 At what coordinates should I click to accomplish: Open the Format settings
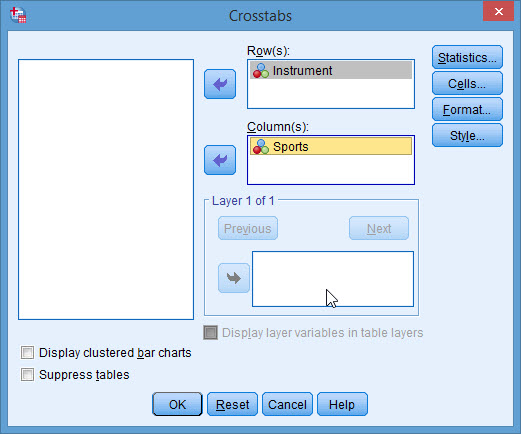(x=467, y=109)
